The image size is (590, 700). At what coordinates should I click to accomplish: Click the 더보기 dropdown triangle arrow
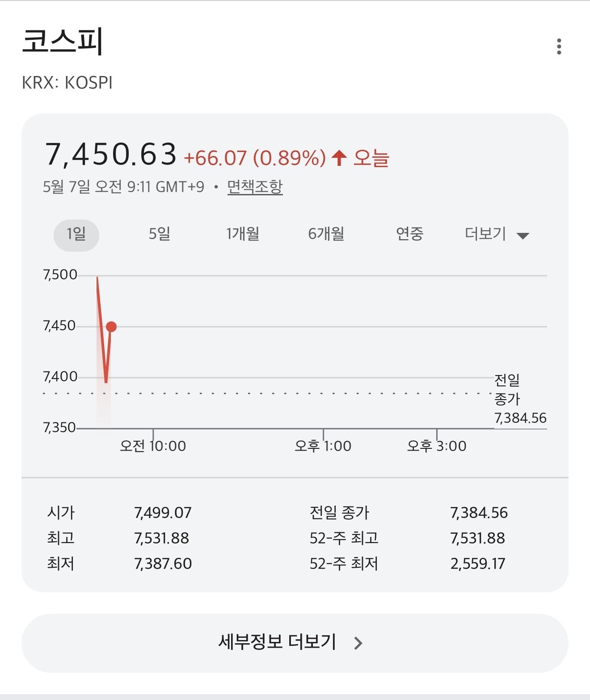(x=523, y=236)
